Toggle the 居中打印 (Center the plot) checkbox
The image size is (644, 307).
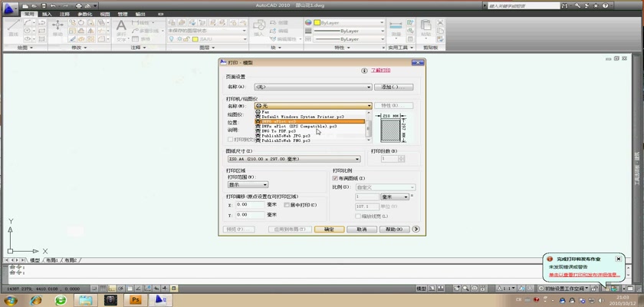click(x=287, y=205)
